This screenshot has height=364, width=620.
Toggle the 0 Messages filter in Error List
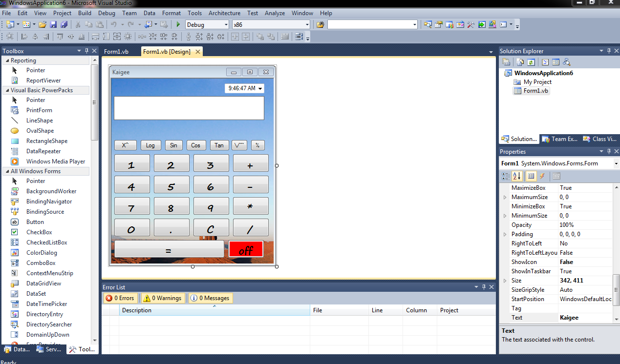(210, 298)
